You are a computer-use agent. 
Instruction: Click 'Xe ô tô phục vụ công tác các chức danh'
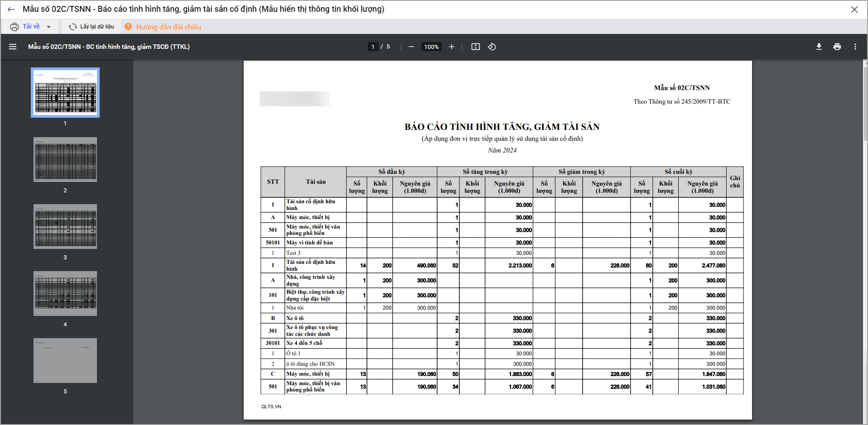pyautogui.click(x=312, y=330)
